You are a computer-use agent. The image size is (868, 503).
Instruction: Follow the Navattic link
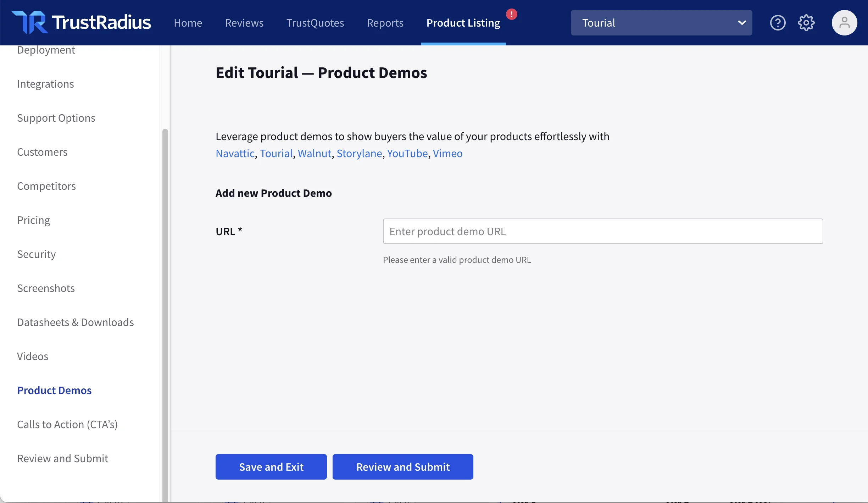pyautogui.click(x=235, y=153)
